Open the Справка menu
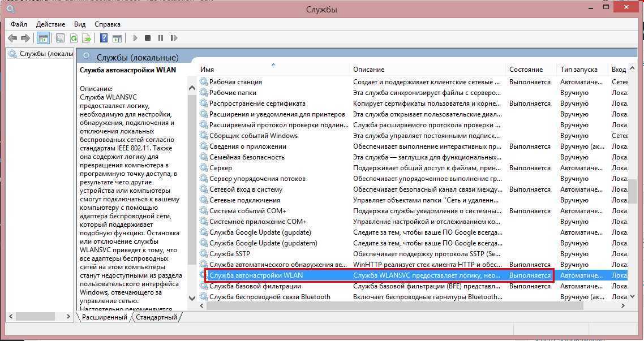Viewport: 644px width, 341px height. tap(107, 24)
